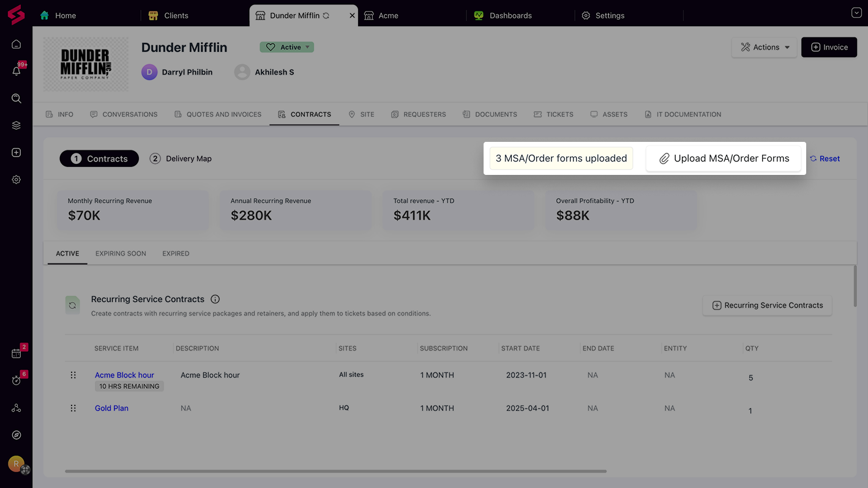Screen dimensions: 868x488
Task: Select step 1 Contracts pill
Action: pos(99,158)
